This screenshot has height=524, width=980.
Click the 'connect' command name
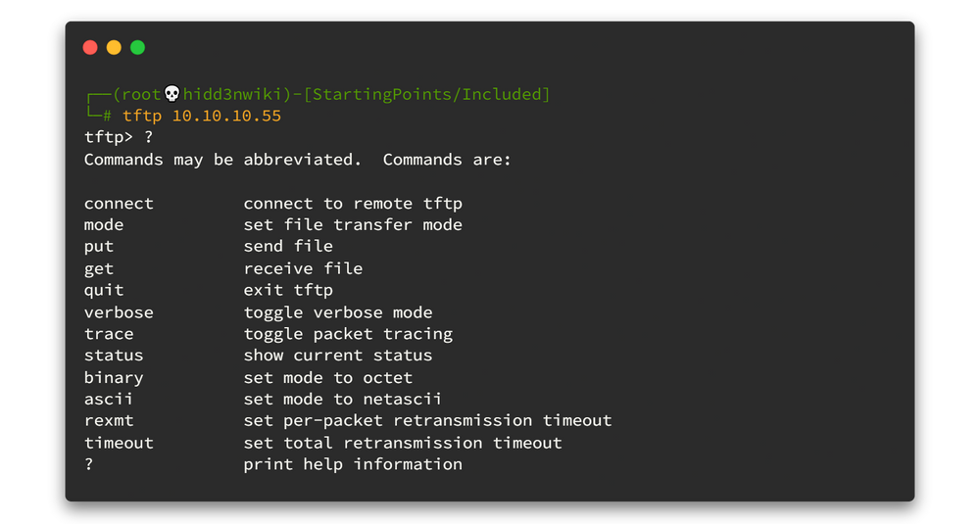pyautogui.click(x=119, y=204)
